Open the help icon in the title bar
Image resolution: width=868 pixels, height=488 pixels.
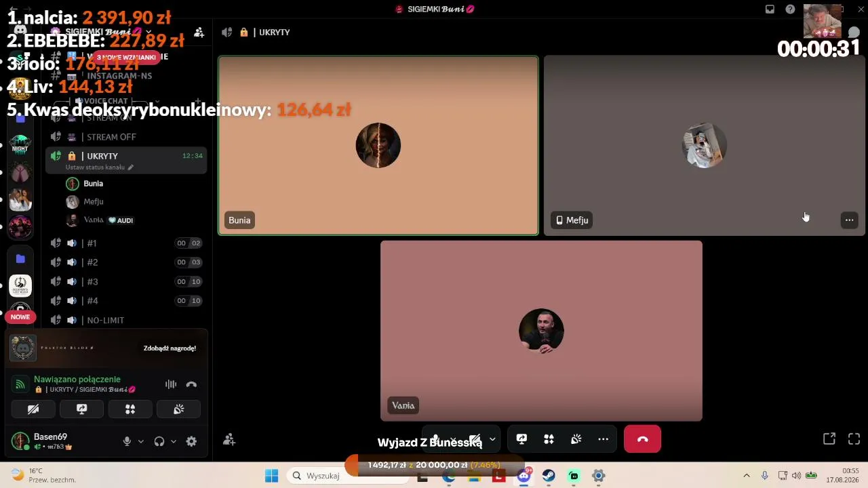pos(790,9)
